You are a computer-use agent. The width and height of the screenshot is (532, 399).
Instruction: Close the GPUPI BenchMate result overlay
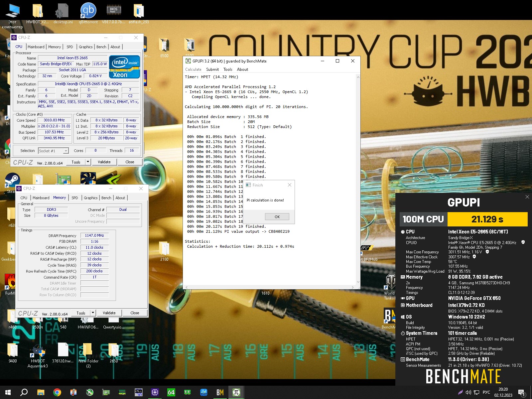tap(527, 197)
